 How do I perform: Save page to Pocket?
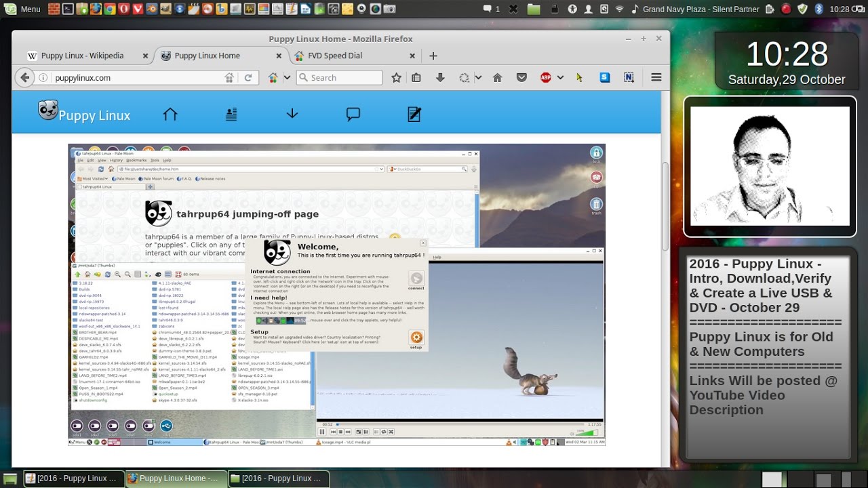[521, 77]
